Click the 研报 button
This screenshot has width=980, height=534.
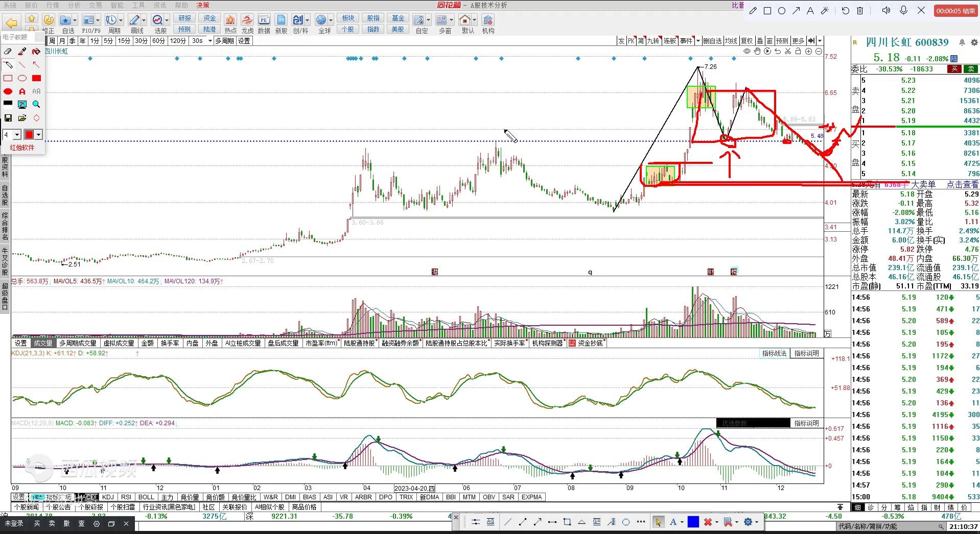(184, 18)
